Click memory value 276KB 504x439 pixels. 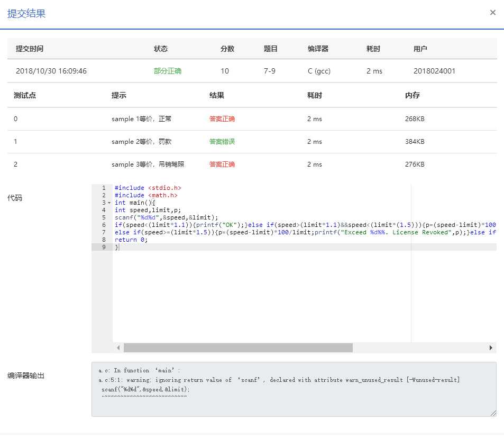(415, 164)
